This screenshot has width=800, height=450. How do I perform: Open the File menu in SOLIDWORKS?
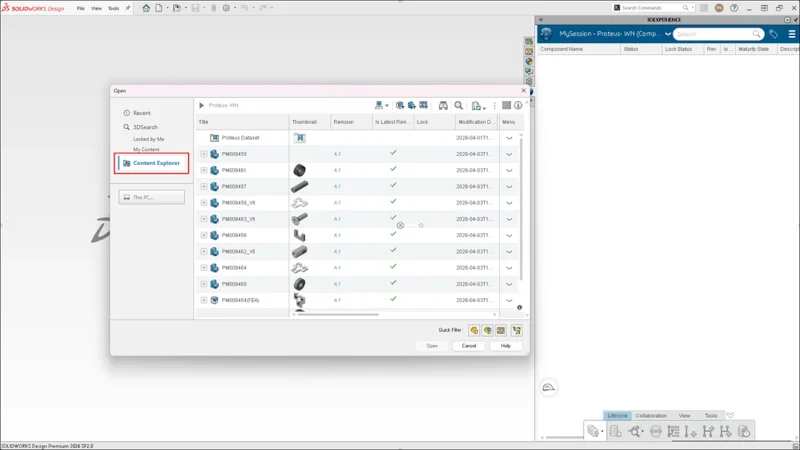click(81, 8)
